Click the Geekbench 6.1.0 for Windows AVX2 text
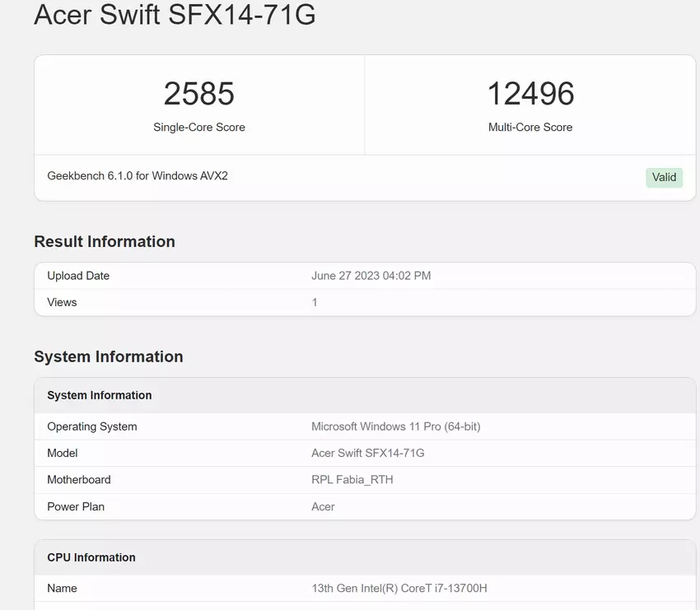Screen dimensions: 700x610 pos(138,176)
